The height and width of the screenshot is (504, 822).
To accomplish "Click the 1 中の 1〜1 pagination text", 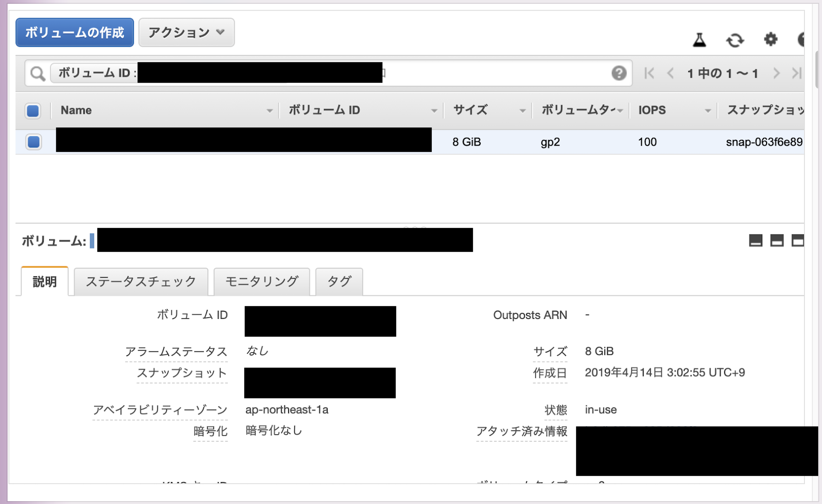I will click(x=723, y=73).
